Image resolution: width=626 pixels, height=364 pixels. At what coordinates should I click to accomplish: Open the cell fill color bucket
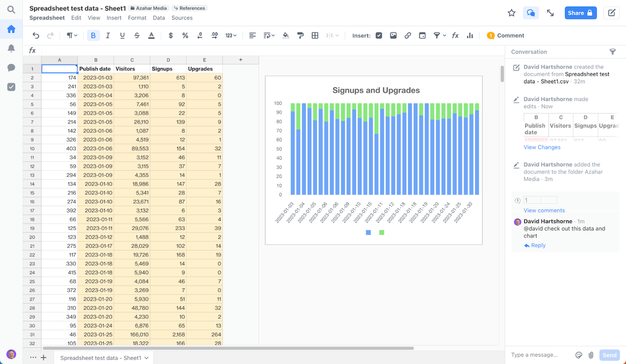(286, 35)
